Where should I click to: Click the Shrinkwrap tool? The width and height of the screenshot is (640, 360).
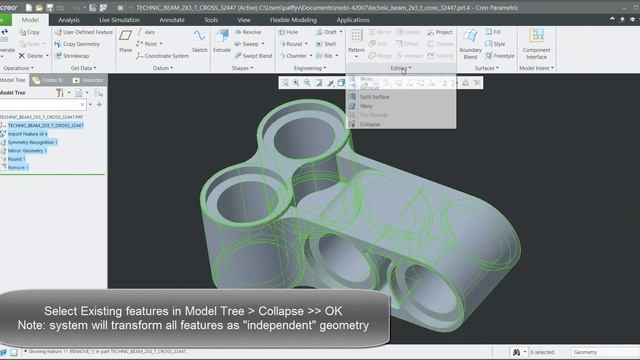[72, 56]
